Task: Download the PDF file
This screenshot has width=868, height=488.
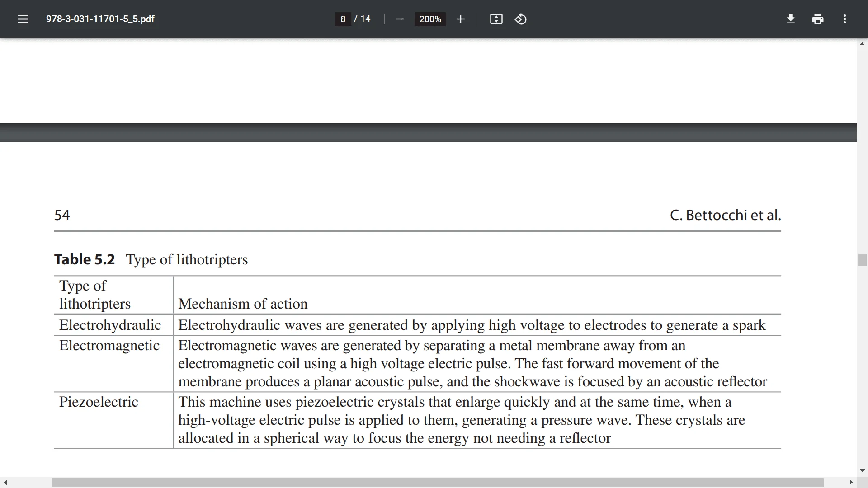Action: [x=790, y=19]
